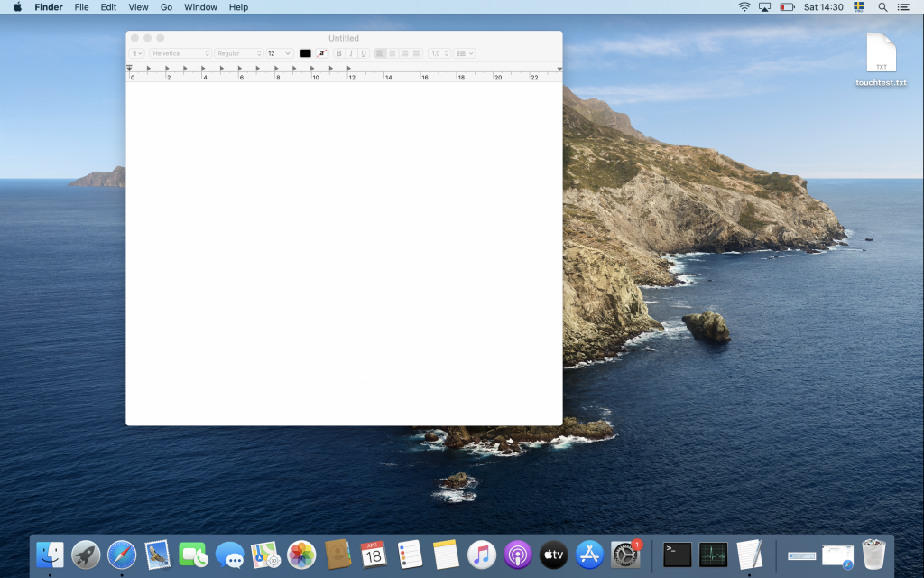Center align the text
Image resolution: width=924 pixels, height=578 pixels.
coord(393,53)
